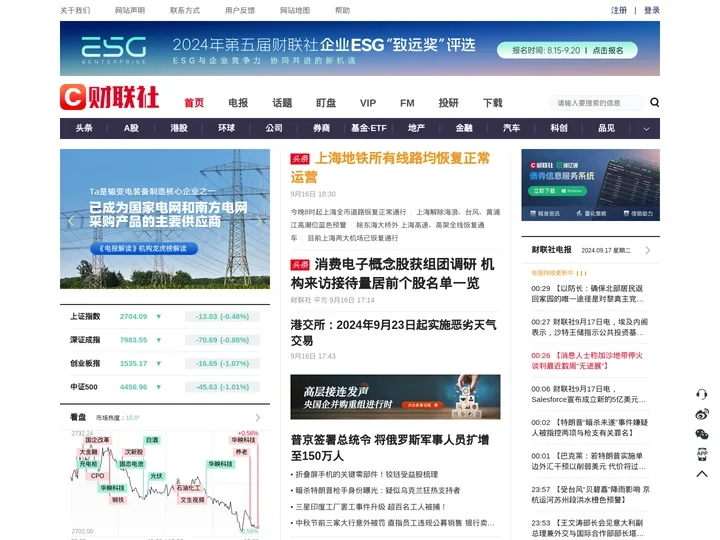Open the mobile APP download icon
Image resolution: width=720 pixels, height=540 pixels.
click(702, 454)
